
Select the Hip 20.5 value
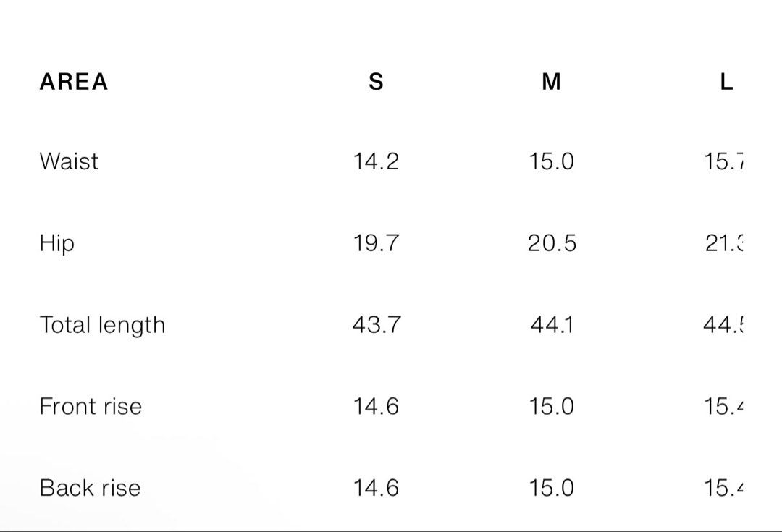pyautogui.click(x=552, y=243)
